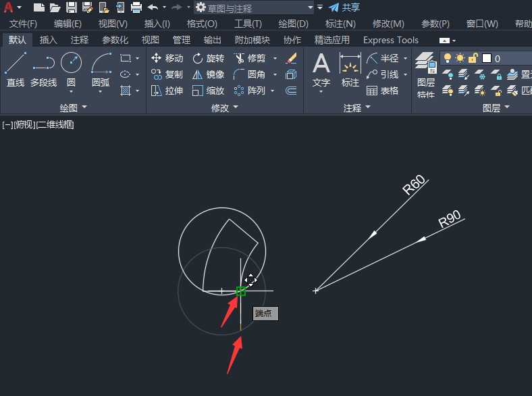The width and height of the screenshot is (532, 396).
Task: Redo the last undone action
Action: point(177,7)
